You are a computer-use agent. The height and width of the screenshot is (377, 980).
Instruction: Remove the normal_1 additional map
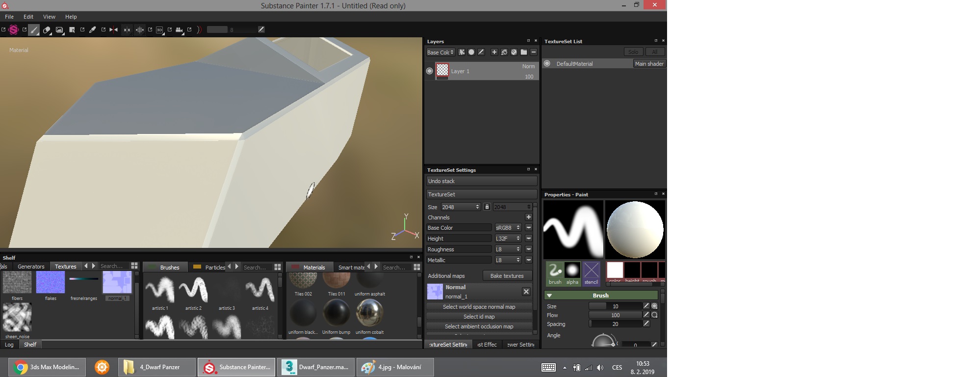pyautogui.click(x=526, y=292)
